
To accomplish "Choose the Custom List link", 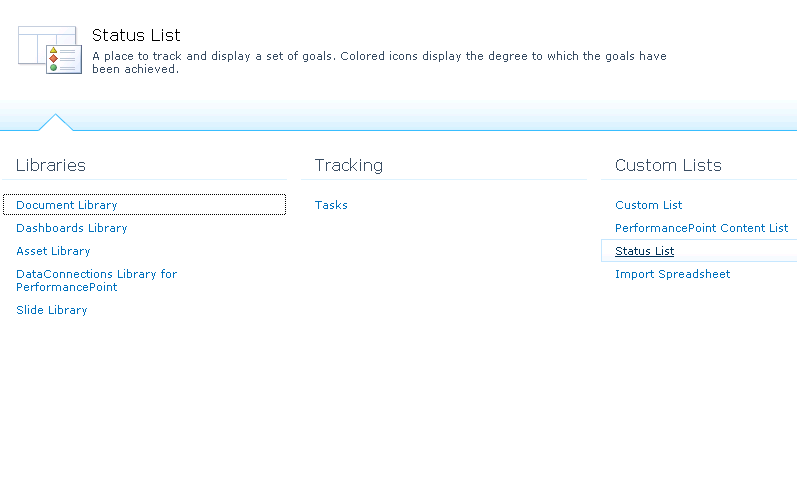I will [x=649, y=205].
